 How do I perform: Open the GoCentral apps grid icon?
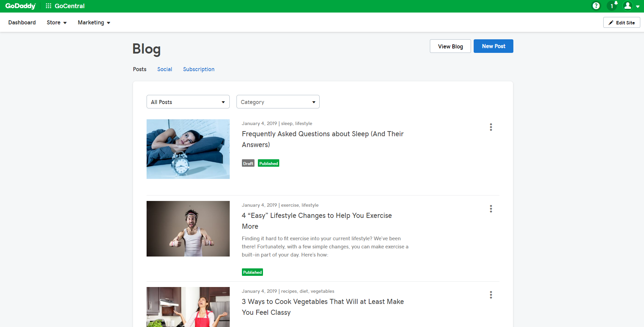click(49, 6)
